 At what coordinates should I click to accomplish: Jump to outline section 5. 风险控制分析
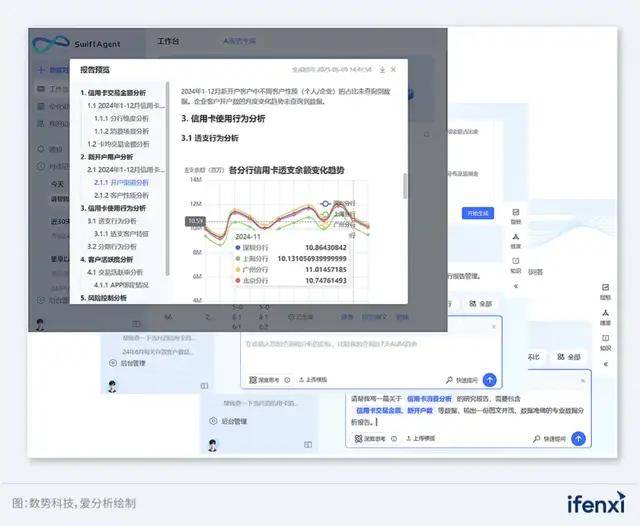[x=103, y=298]
